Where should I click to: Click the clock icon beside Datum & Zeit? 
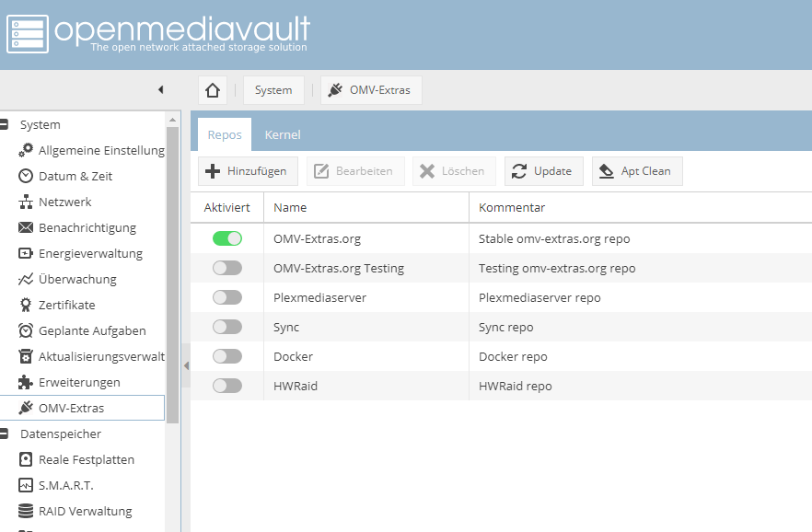pos(26,176)
